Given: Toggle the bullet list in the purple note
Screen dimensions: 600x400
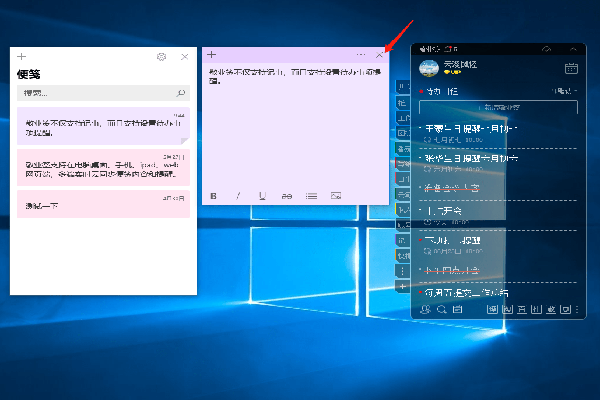Looking at the screenshot, I should tap(311, 196).
